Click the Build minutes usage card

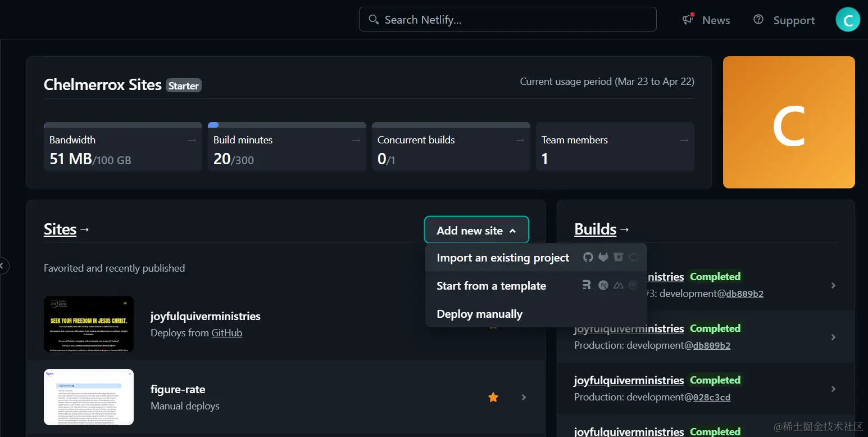pos(287,147)
